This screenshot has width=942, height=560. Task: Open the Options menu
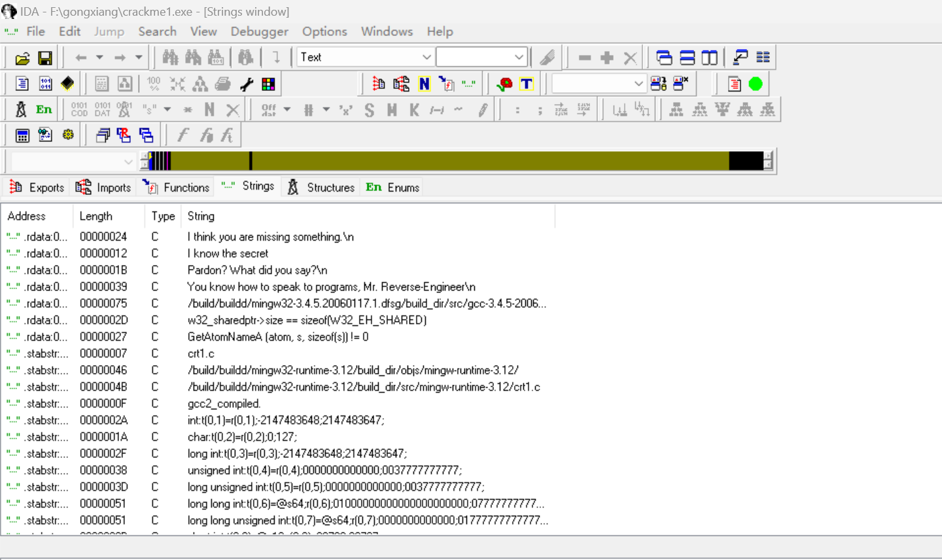pyautogui.click(x=324, y=31)
